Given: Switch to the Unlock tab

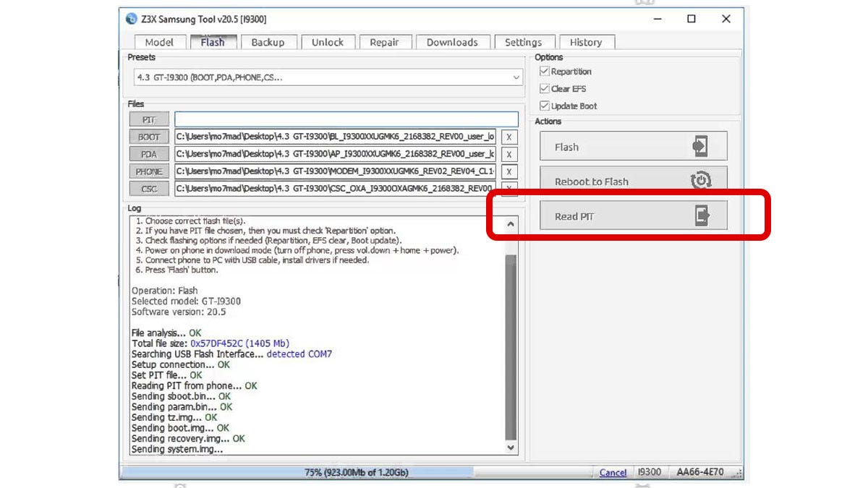Looking at the screenshot, I should click(x=328, y=42).
